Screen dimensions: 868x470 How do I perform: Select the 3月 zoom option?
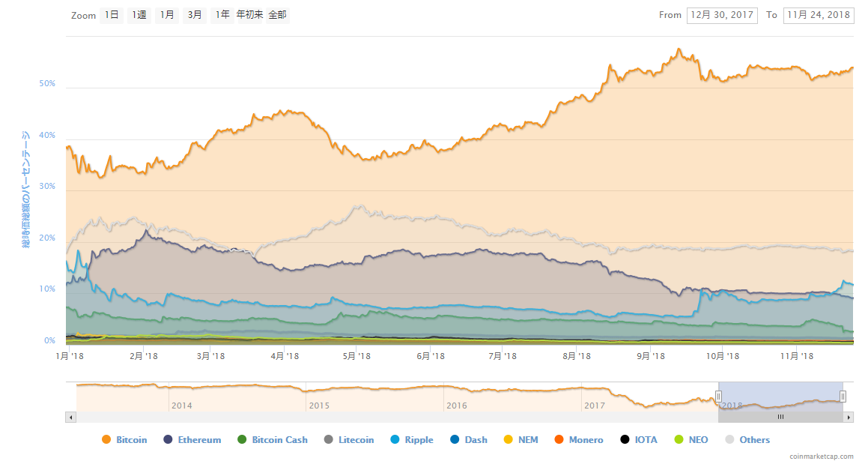(195, 15)
